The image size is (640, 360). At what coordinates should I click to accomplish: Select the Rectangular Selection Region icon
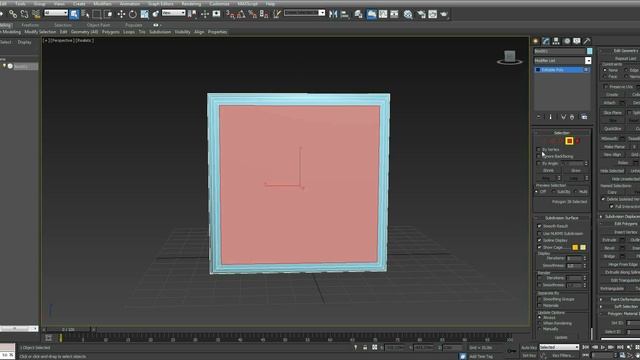[97, 14]
